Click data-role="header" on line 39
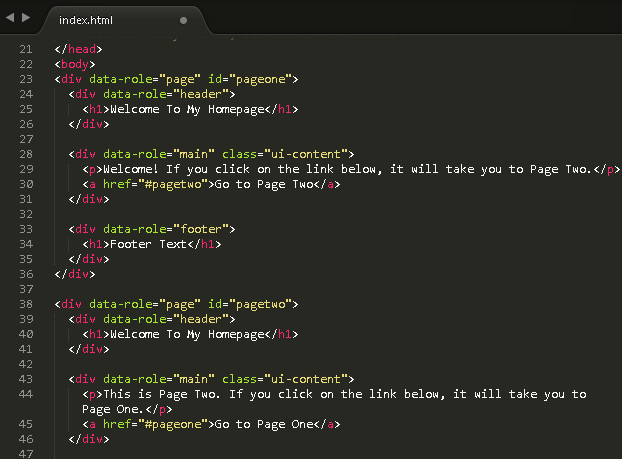Viewport: 622px width, 459px height. (x=165, y=319)
